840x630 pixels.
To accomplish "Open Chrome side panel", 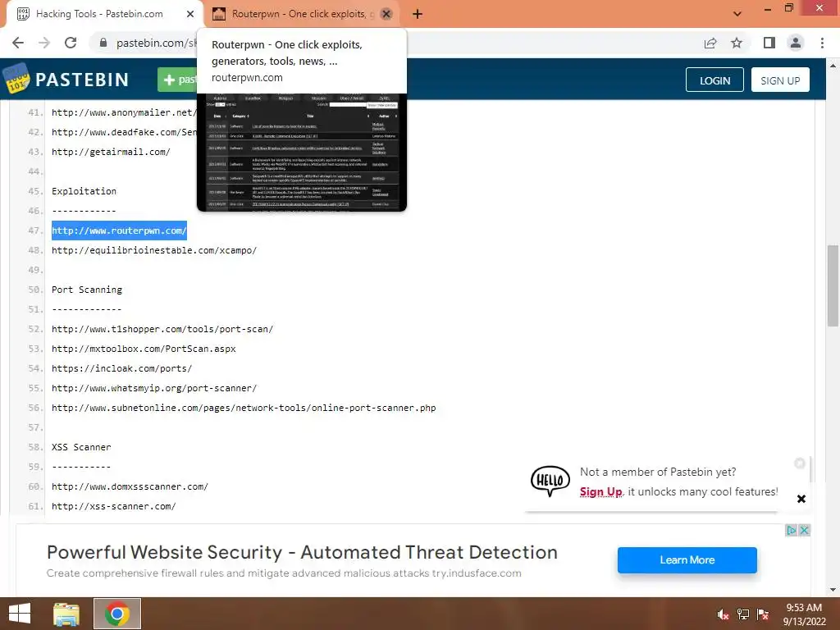I will [769, 43].
